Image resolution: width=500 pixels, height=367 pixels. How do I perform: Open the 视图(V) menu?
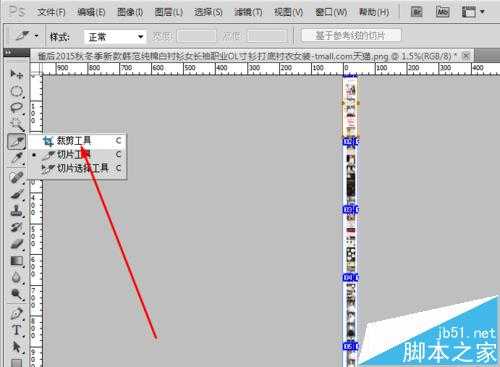(x=288, y=12)
